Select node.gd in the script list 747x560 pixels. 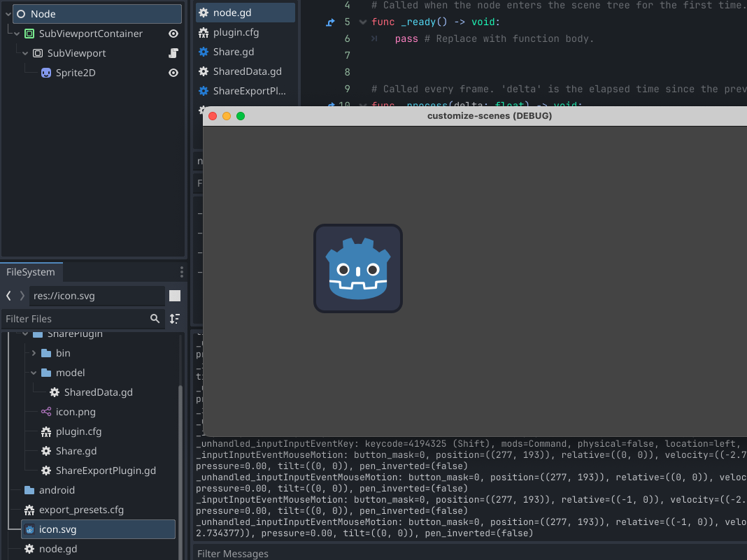(246, 13)
